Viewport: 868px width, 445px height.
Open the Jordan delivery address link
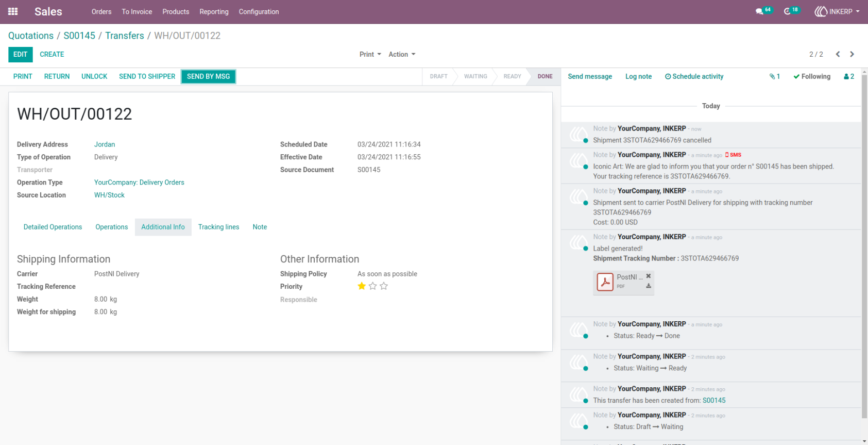point(105,144)
